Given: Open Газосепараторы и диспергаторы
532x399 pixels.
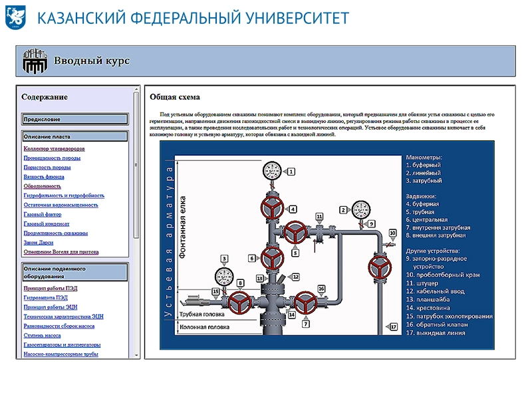Looking at the screenshot, I should [62, 344].
